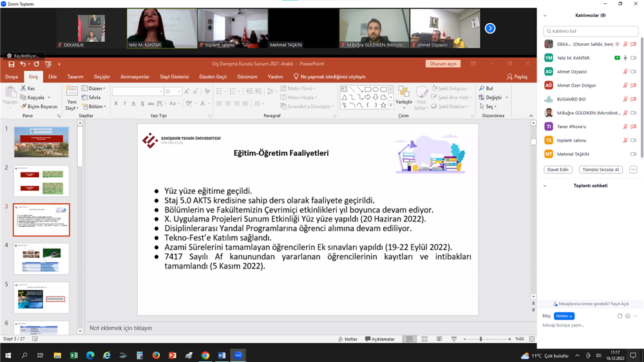Toggle microphone for Yeliz M. KANTAR
This screenshot has height=362, width=644.
pyautogui.click(x=625, y=58)
